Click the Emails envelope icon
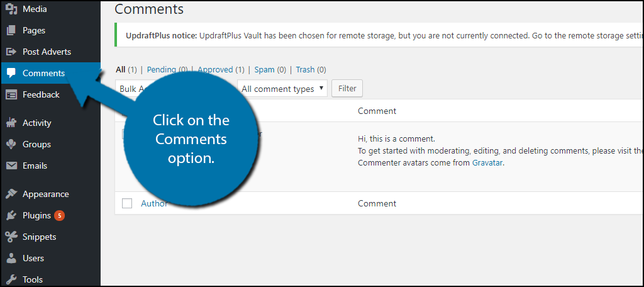644x287 pixels. (x=11, y=166)
